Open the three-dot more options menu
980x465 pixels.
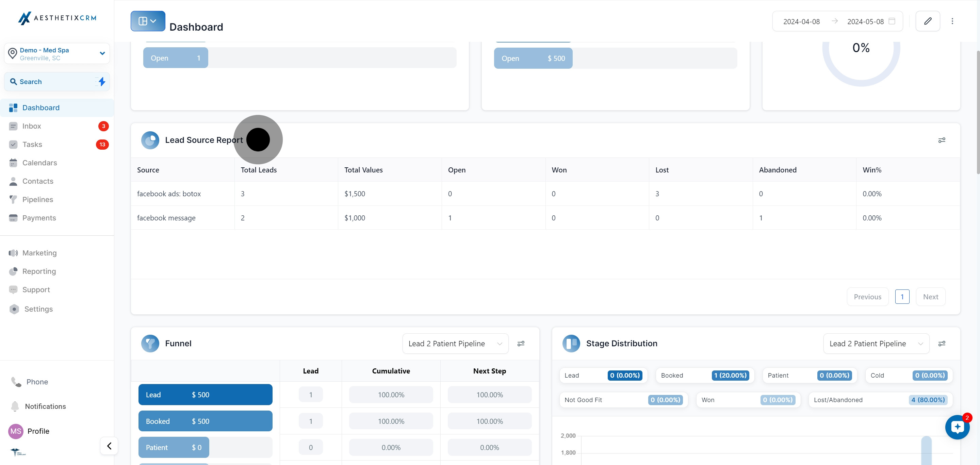952,21
